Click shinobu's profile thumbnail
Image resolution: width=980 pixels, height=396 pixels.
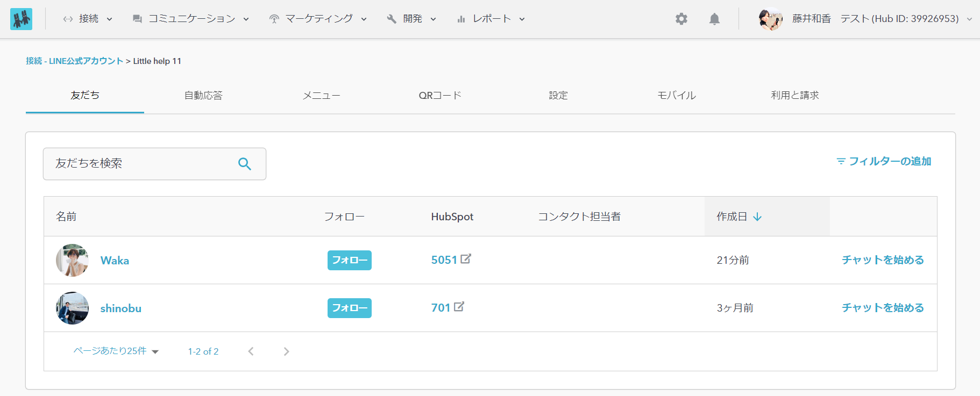(x=72, y=308)
